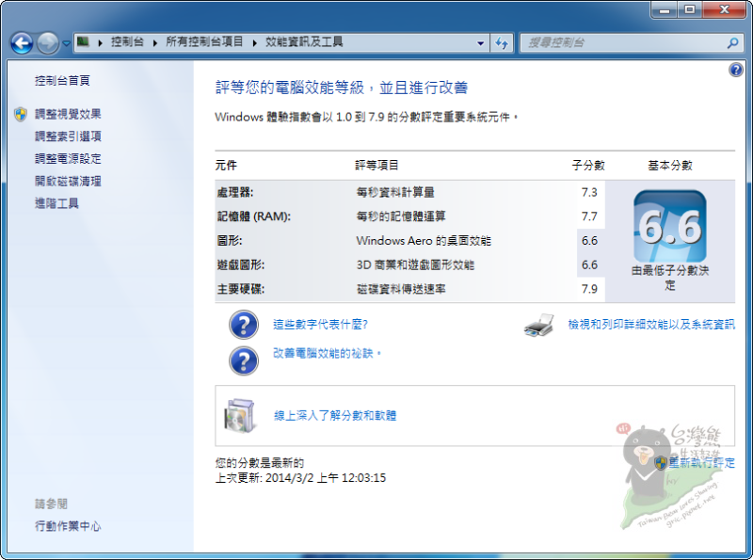
Task: Click shield icon beside 調整視覺效果
Action: click(20, 114)
